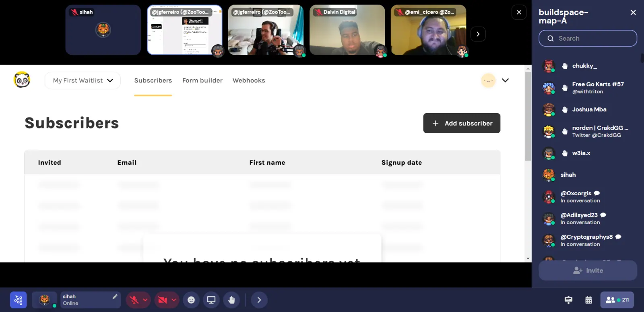This screenshot has height=312, width=644.
Task: Expand bottom toolbar with right chevron
Action: (x=259, y=300)
